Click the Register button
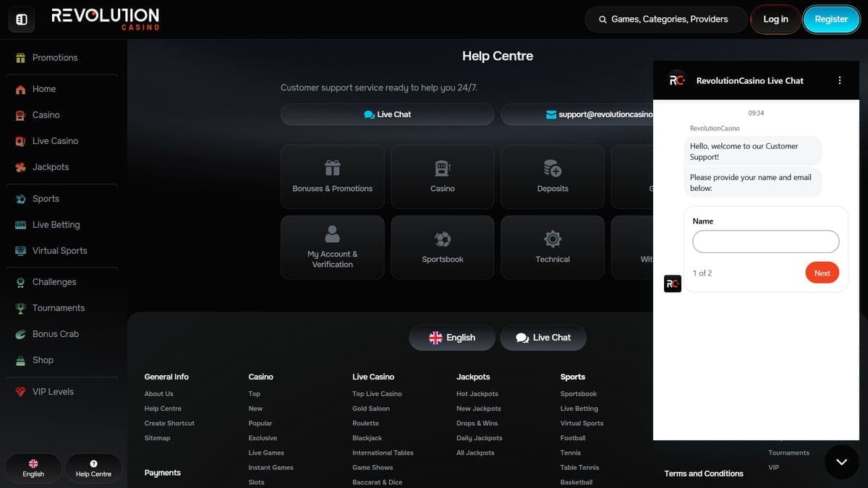 [831, 20]
